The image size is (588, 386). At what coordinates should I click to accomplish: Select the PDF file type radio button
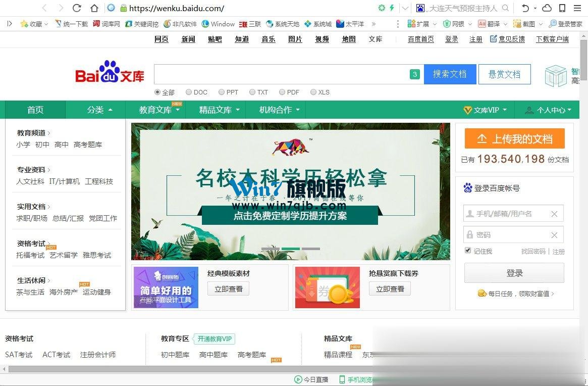click(x=282, y=92)
